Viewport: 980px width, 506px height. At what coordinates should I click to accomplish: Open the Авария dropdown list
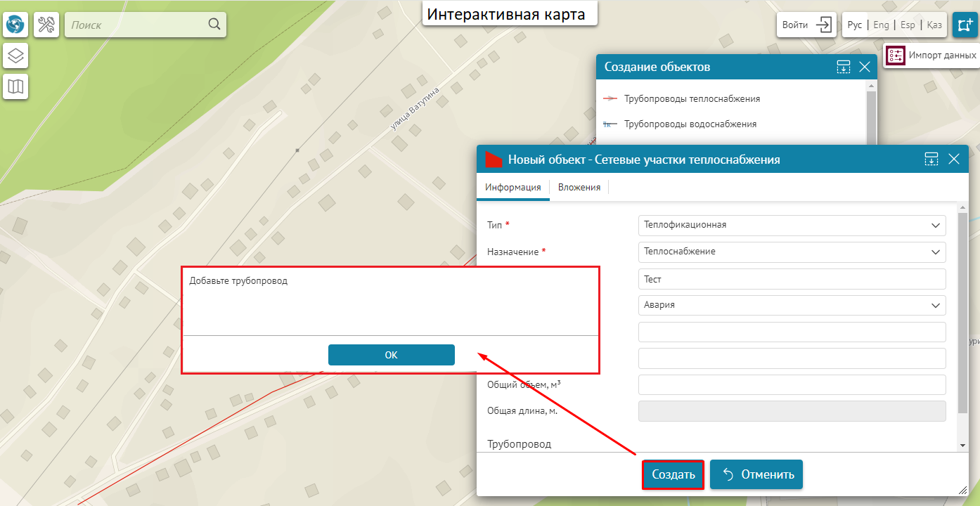935,306
